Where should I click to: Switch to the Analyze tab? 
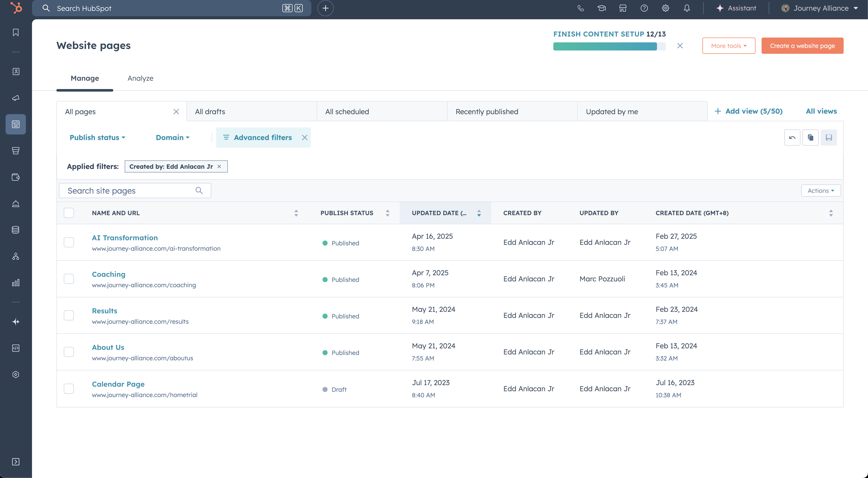tap(140, 78)
